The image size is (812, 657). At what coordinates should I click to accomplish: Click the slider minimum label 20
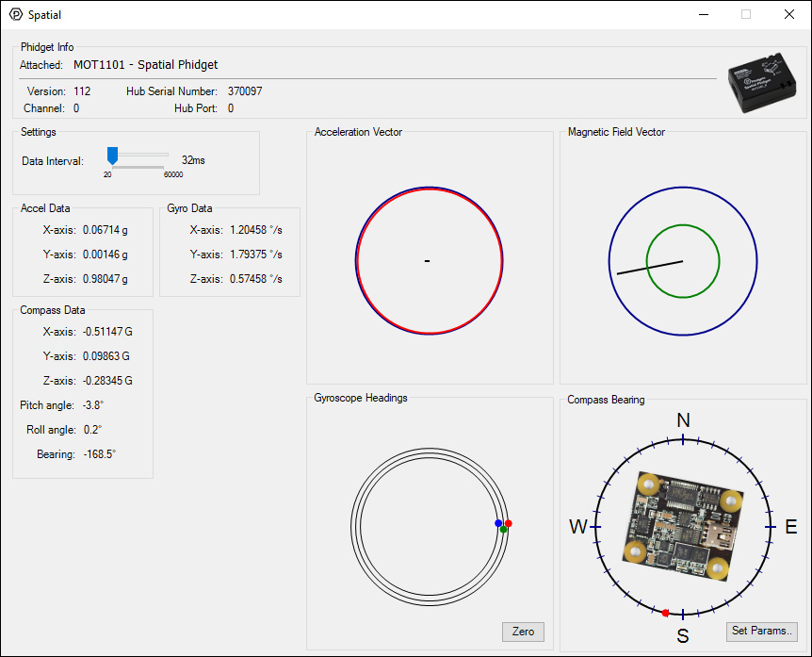[x=107, y=174]
